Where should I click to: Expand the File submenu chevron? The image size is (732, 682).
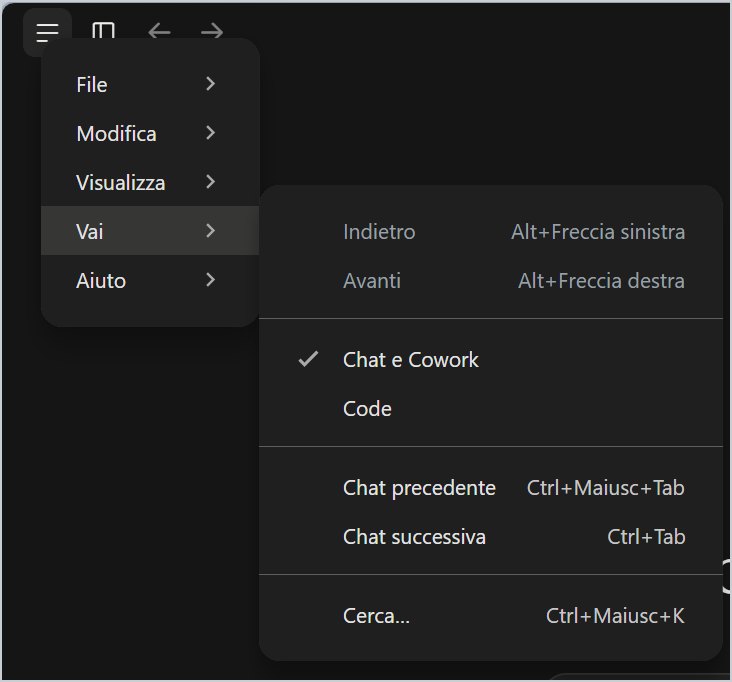click(211, 84)
